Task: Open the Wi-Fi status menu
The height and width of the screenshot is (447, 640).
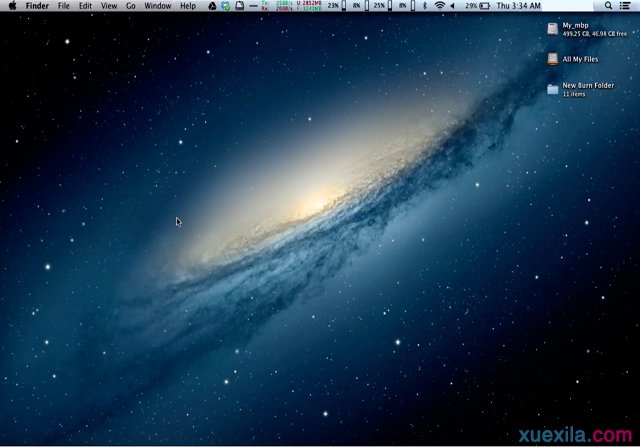Action: pyautogui.click(x=440, y=6)
